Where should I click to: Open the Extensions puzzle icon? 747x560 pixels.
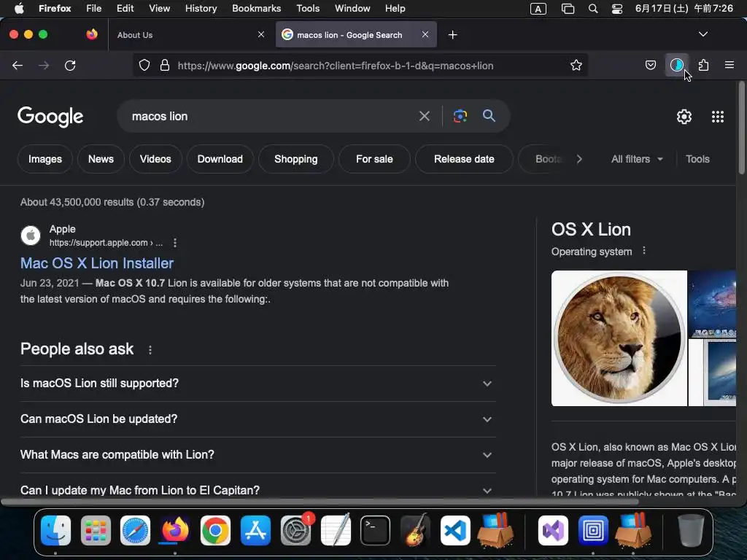[x=703, y=65]
